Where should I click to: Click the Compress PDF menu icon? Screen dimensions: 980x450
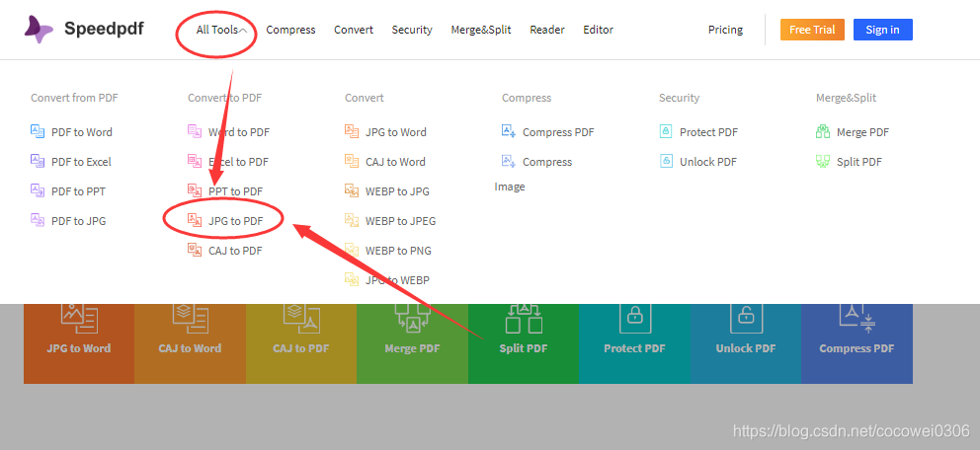(x=508, y=131)
